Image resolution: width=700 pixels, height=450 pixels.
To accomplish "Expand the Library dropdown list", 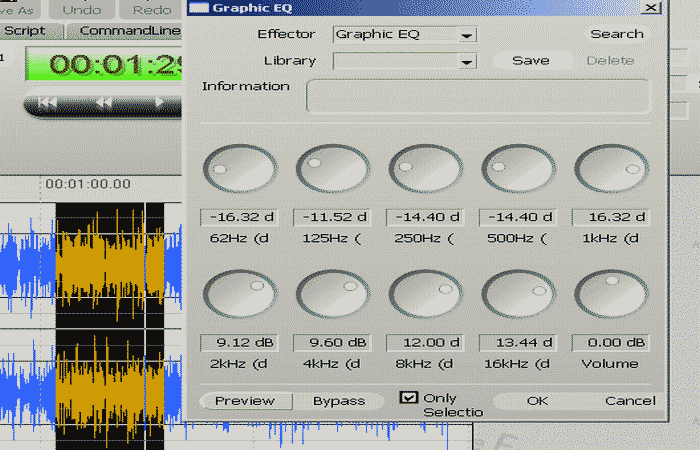I will pos(466,62).
